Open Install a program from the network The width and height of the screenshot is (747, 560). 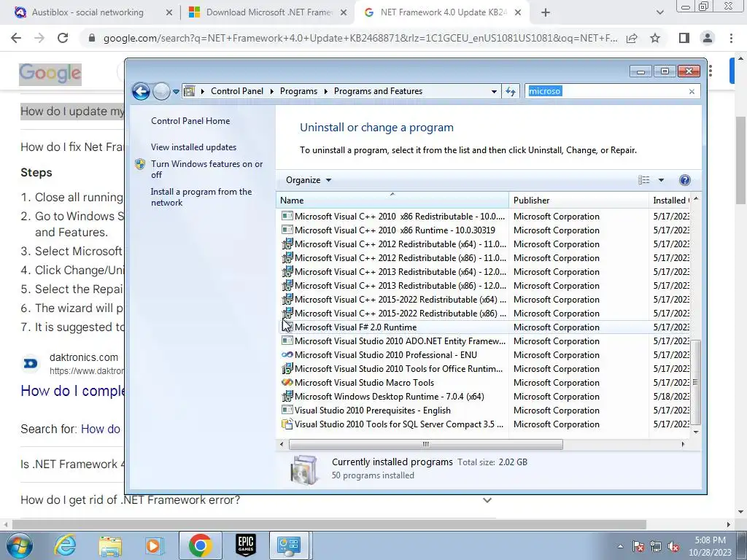point(201,197)
